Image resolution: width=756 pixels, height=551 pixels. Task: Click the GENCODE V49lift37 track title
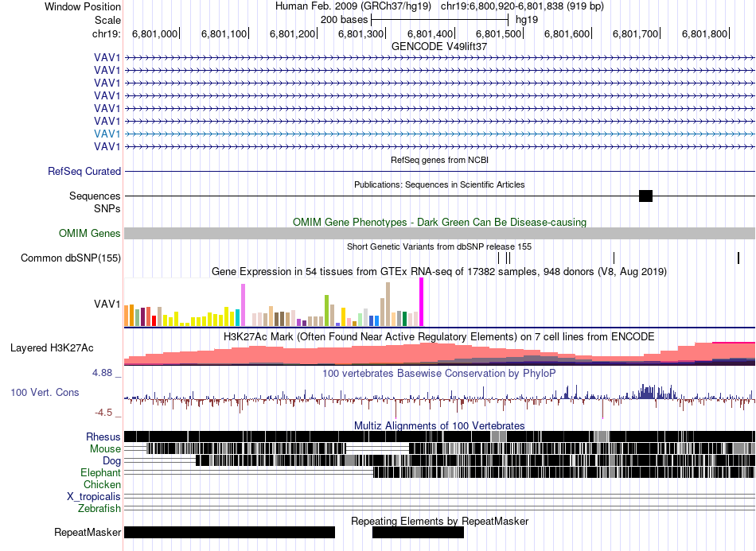click(439, 47)
